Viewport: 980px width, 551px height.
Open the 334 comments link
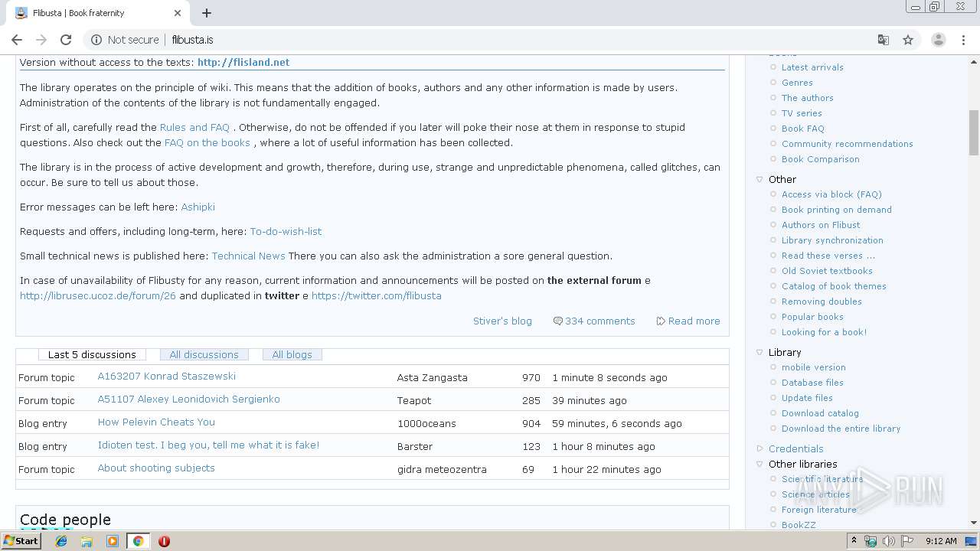click(599, 321)
